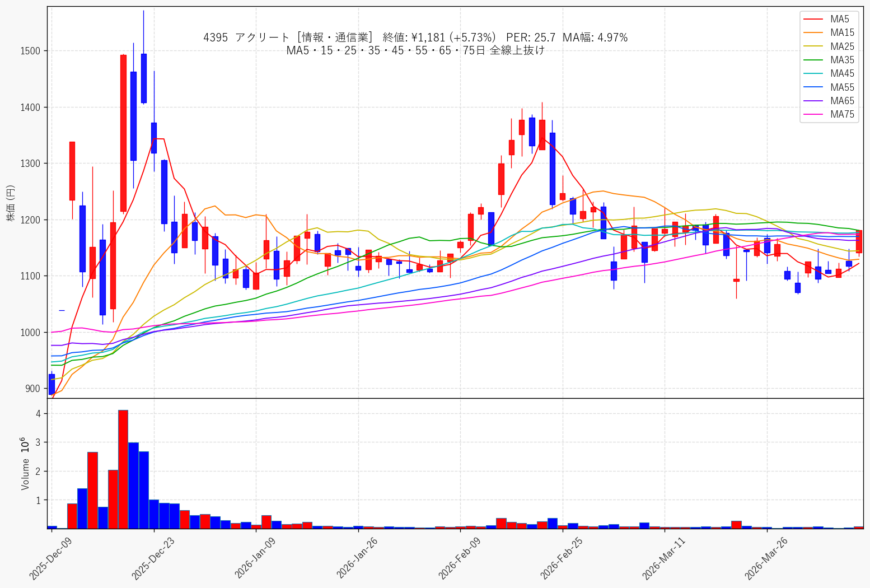
Task: Click the 1300 price axis label
Action: tap(30, 164)
